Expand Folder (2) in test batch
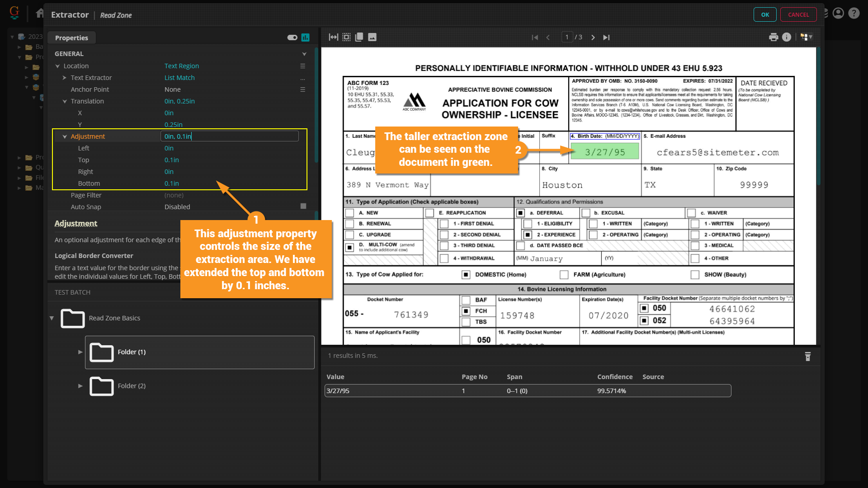Screen dimensions: 868x488 80,386
